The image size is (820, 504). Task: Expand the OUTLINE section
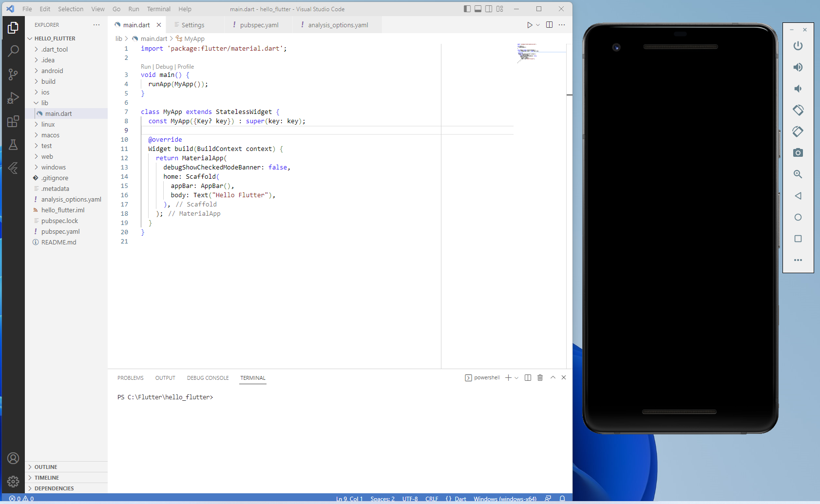pyautogui.click(x=66, y=467)
